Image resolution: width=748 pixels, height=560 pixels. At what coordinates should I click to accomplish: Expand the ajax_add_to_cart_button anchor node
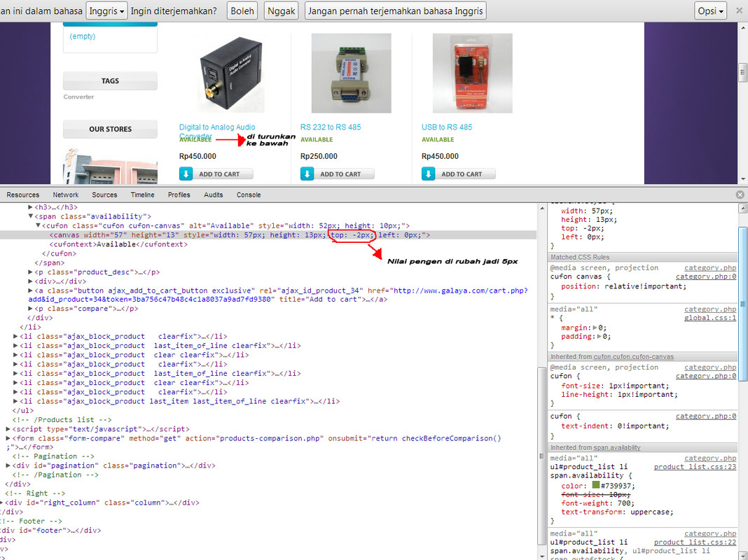(30, 290)
